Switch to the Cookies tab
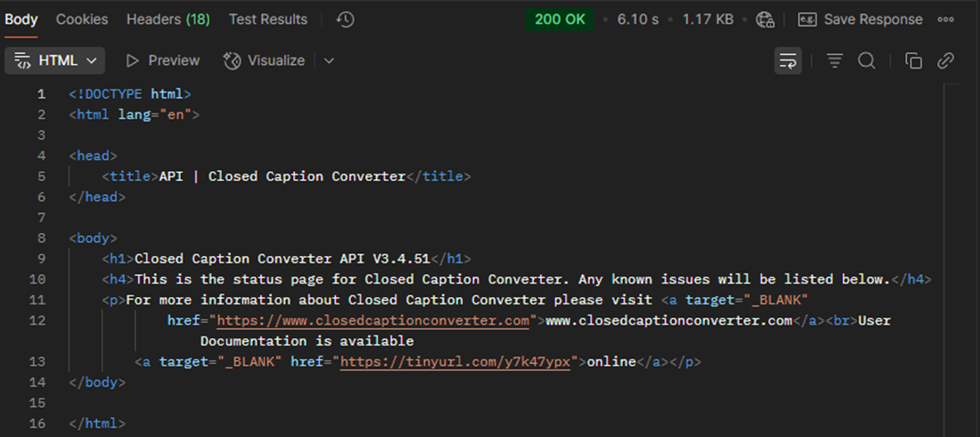 click(82, 19)
